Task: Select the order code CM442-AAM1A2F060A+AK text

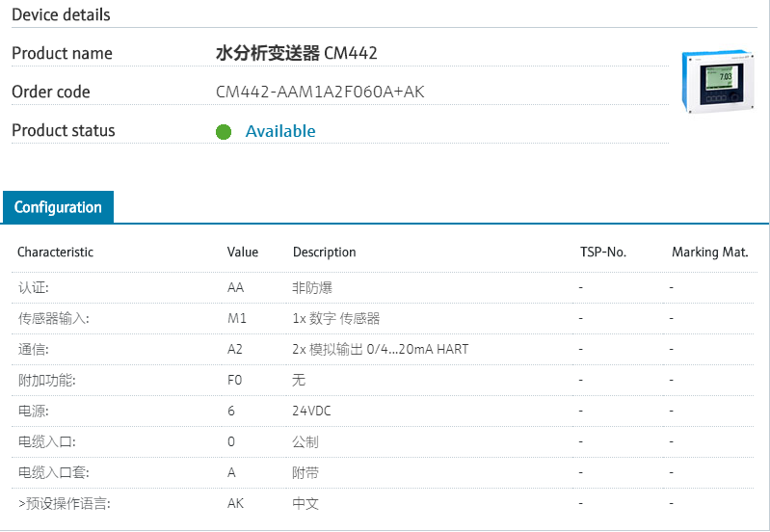Action: pos(320,92)
